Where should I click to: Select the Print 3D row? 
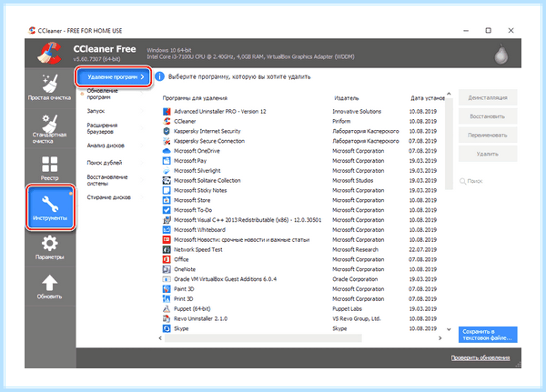pos(300,299)
